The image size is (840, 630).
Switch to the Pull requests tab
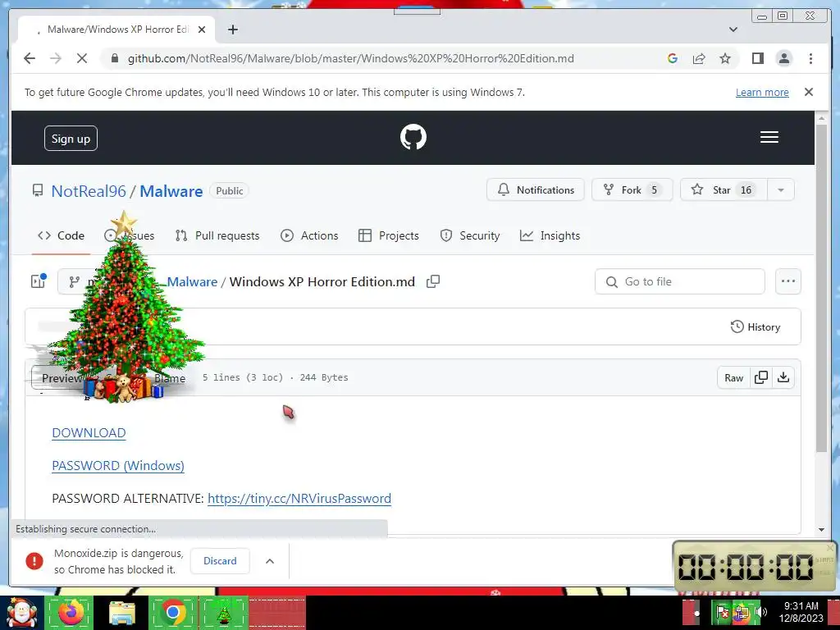pos(217,235)
